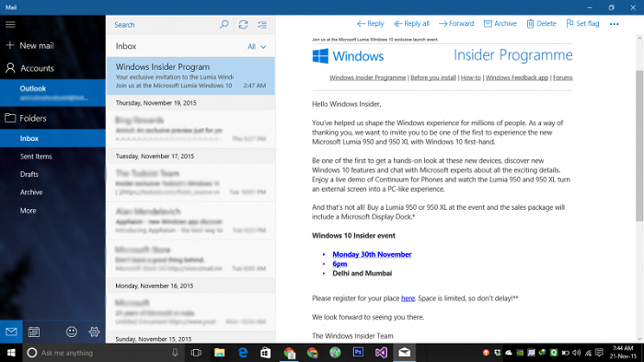Click the email reading pane scrollbar

pyautogui.click(x=639, y=146)
